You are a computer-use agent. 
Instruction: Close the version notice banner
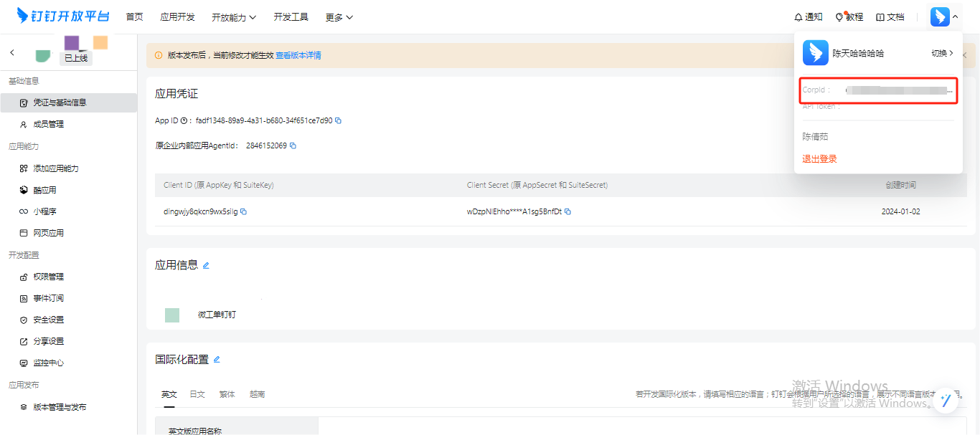click(964, 55)
